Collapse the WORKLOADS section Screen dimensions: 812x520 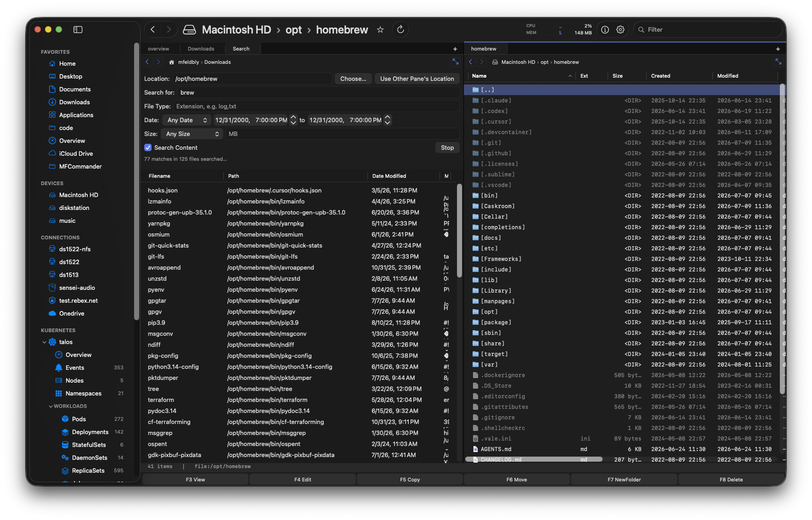click(51, 406)
